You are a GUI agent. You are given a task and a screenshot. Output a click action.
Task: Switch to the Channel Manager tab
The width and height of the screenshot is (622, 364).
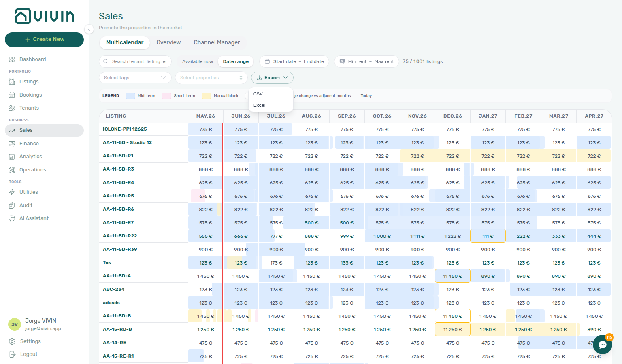(x=217, y=42)
